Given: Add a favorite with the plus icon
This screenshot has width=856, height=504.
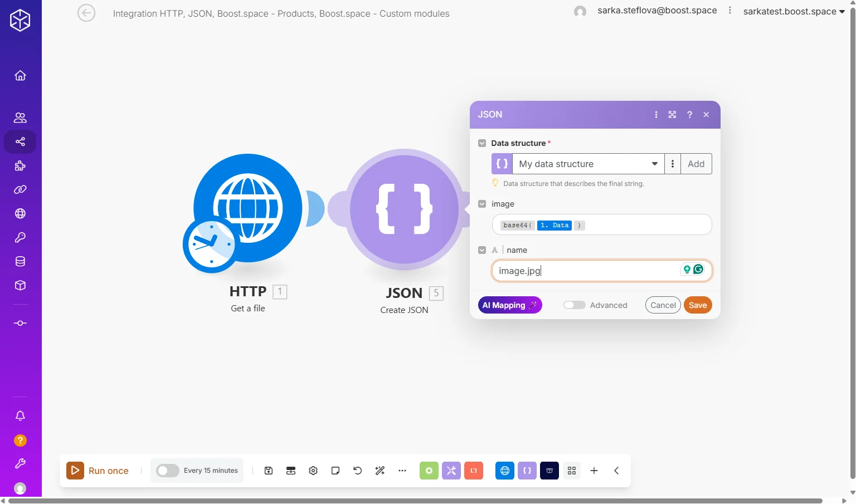Looking at the screenshot, I should coord(594,471).
